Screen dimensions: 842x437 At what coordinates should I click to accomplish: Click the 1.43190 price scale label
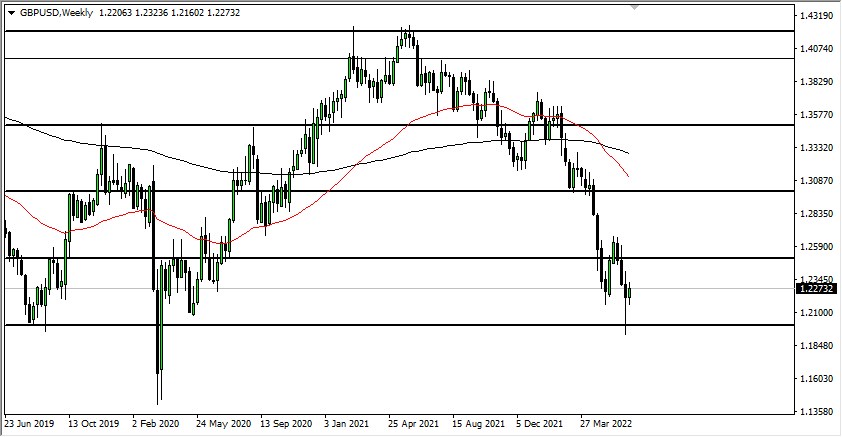coord(816,16)
